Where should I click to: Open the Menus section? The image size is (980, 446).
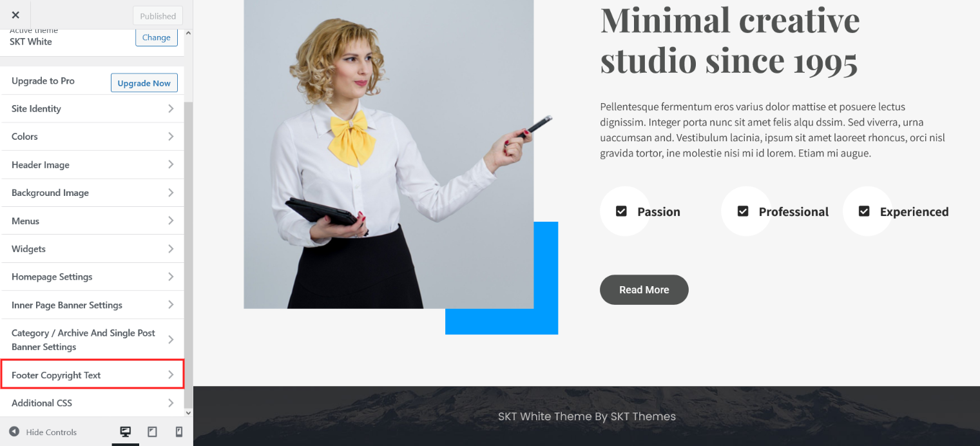point(92,220)
